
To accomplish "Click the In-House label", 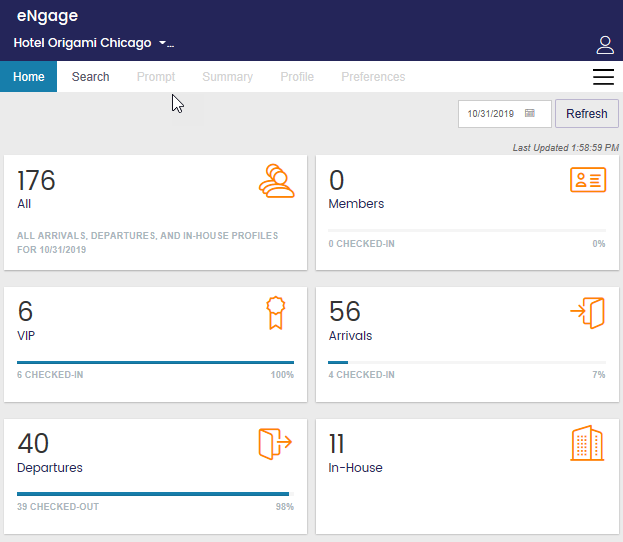I will click(355, 468).
